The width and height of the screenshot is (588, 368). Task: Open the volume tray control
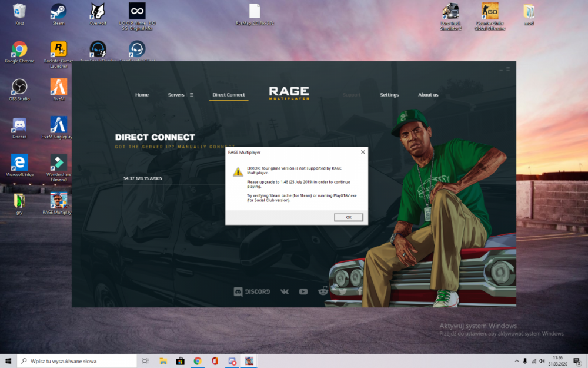542,361
